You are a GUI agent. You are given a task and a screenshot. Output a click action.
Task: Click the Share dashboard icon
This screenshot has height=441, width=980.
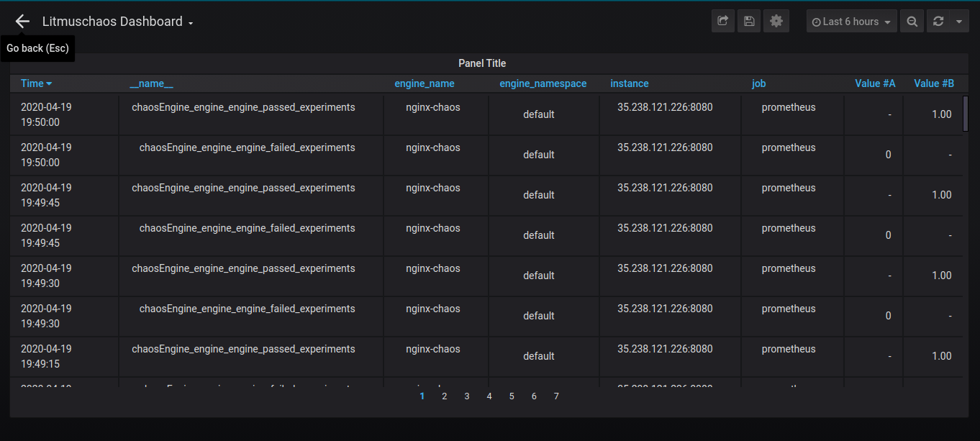pyautogui.click(x=723, y=22)
